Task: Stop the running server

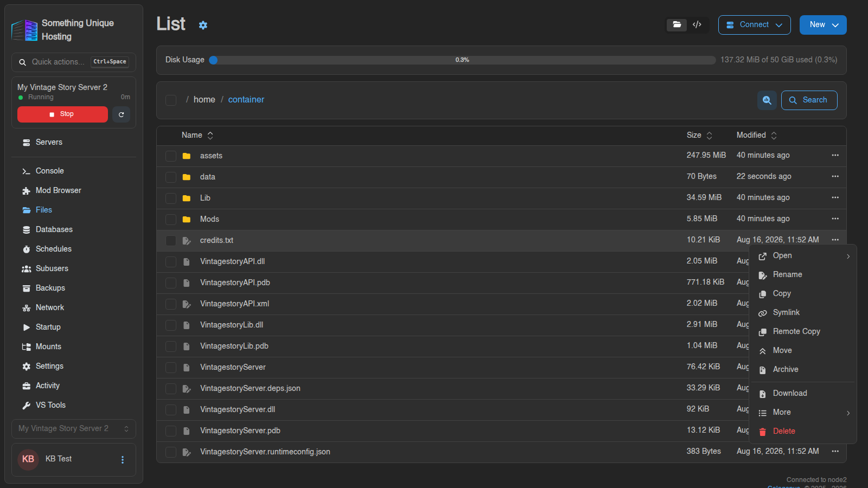Action: click(x=62, y=114)
